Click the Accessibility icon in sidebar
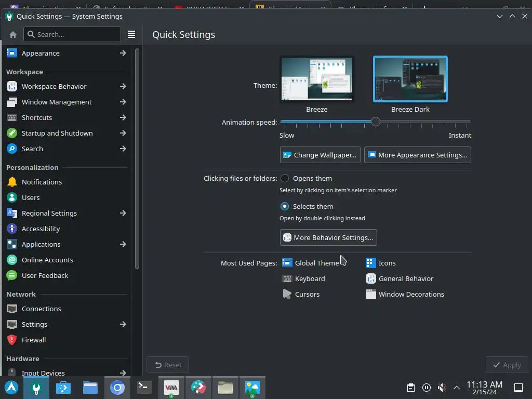 [x=12, y=229]
